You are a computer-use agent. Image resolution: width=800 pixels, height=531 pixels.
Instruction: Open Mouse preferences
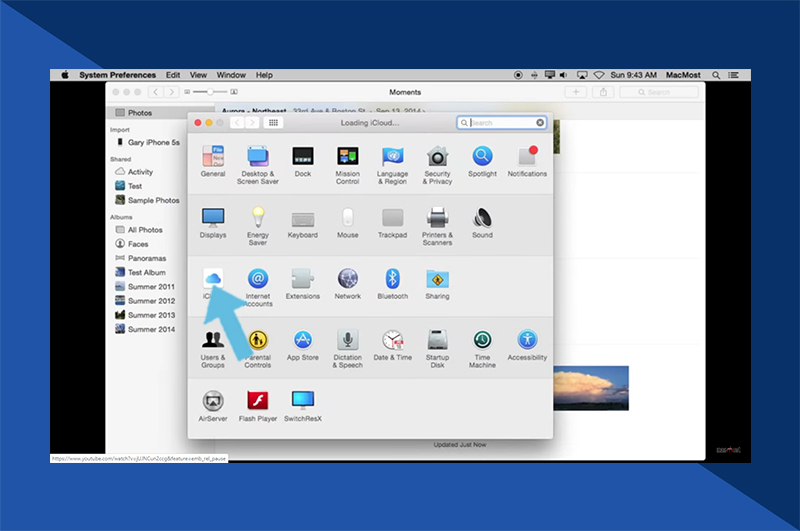point(347,223)
